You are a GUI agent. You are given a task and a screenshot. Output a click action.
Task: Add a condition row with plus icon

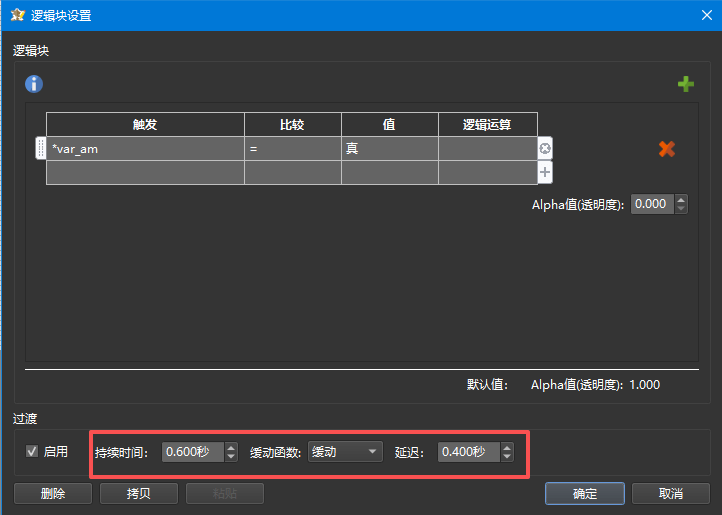click(545, 172)
